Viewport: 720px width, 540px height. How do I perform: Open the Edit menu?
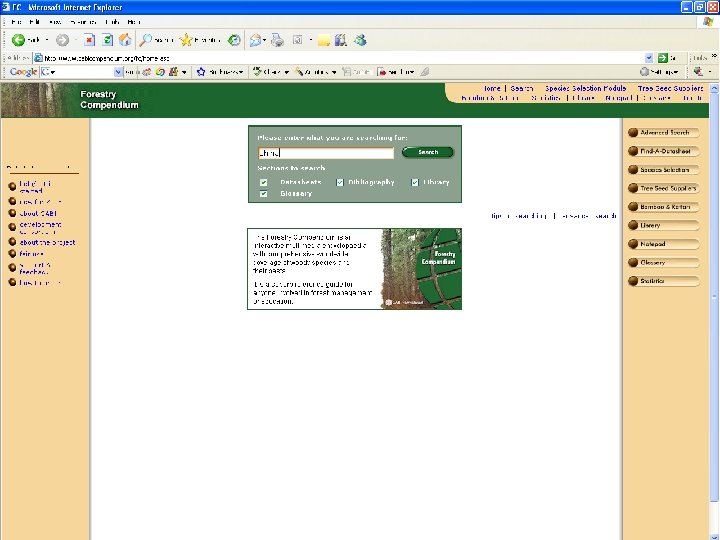coord(34,22)
